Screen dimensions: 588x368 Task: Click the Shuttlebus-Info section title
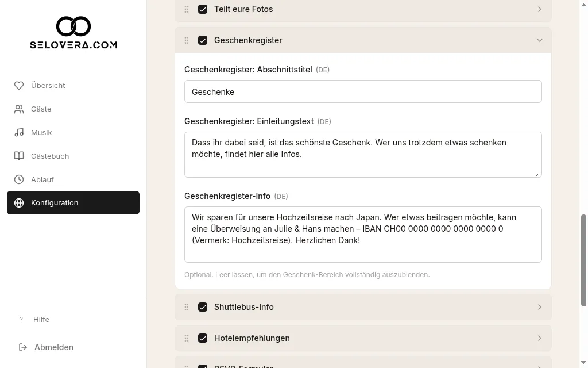(243, 307)
